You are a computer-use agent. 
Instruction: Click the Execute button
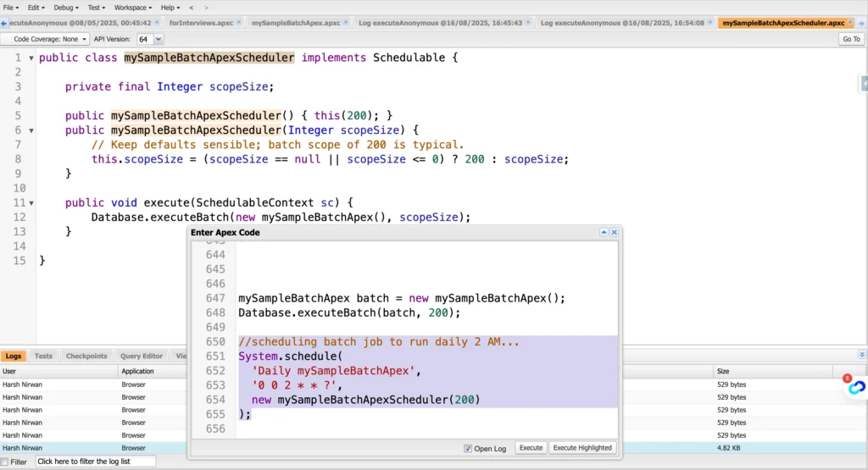(x=531, y=448)
